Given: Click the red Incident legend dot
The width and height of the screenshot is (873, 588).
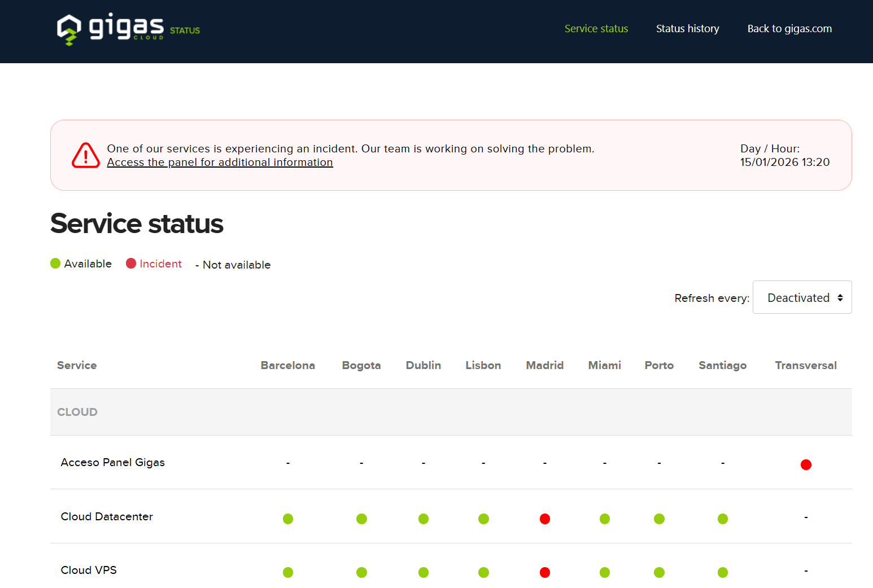Looking at the screenshot, I should pyautogui.click(x=131, y=264).
